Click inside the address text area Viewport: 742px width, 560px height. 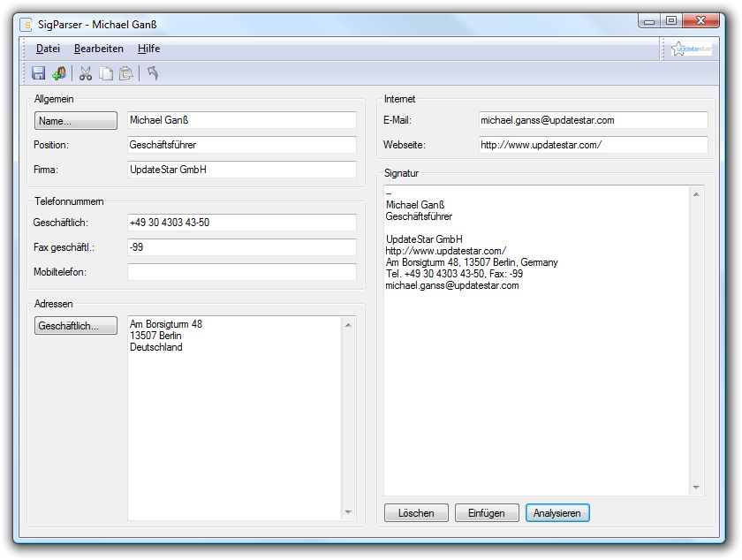234,419
